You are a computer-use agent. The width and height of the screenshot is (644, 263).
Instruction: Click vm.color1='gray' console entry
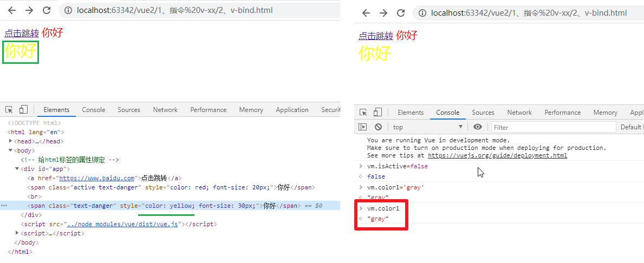(x=395, y=187)
